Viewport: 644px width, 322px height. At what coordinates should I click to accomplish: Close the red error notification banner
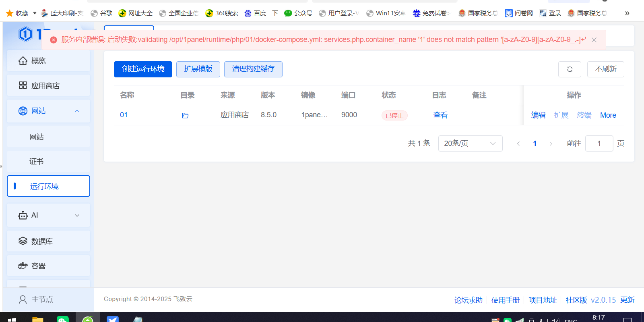(594, 40)
